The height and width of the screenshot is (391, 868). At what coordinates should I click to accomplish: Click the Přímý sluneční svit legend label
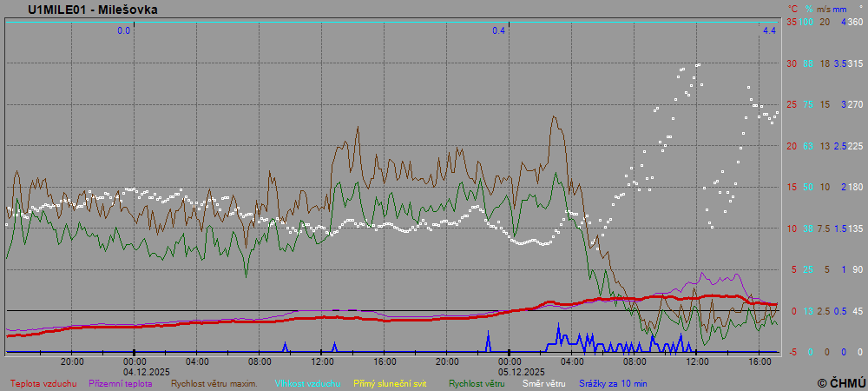390,383
